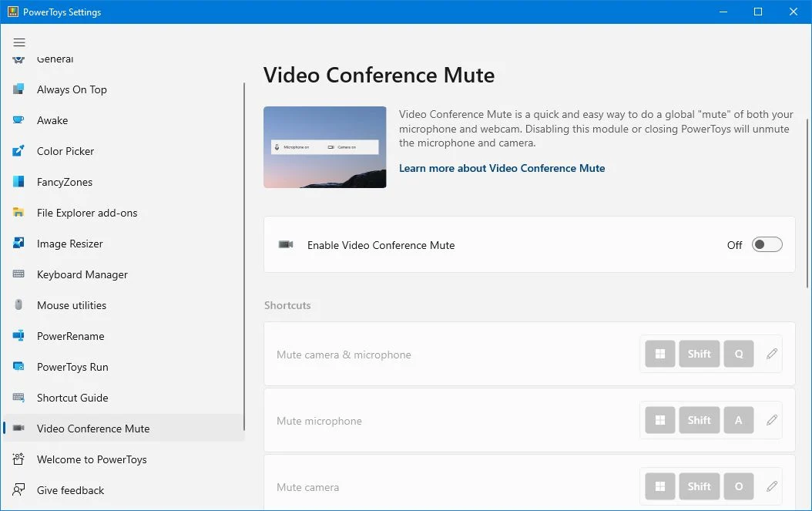Open Color Picker via its eyedropper icon
Screen dimensions: 812x511
pyautogui.click(x=18, y=151)
